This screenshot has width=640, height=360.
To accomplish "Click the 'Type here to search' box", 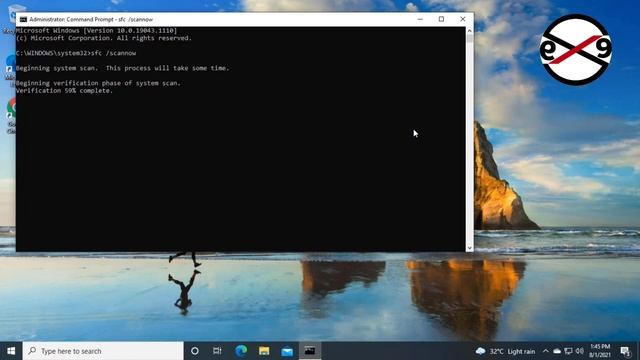I will (103, 351).
